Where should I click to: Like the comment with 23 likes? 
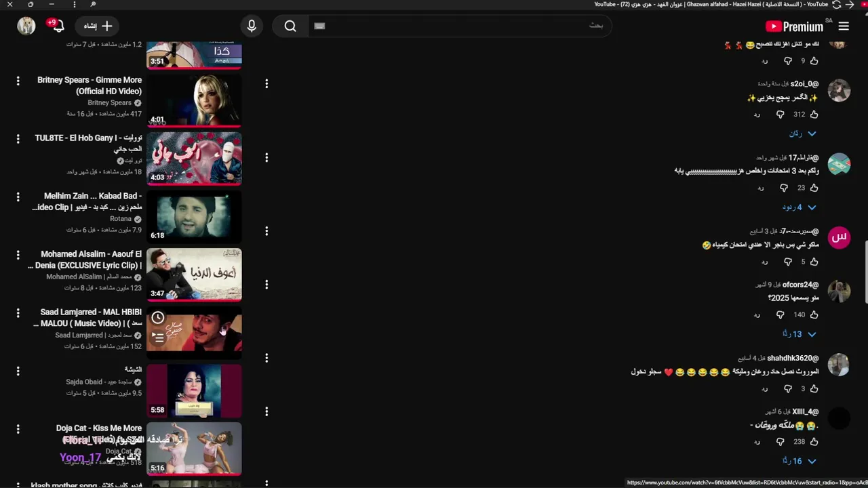pos(814,188)
